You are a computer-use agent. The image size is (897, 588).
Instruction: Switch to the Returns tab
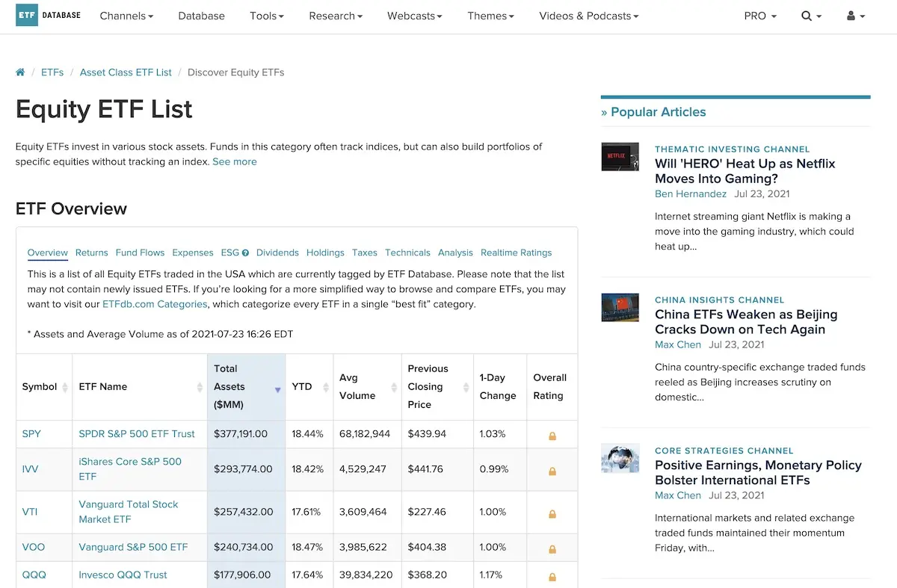point(92,253)
